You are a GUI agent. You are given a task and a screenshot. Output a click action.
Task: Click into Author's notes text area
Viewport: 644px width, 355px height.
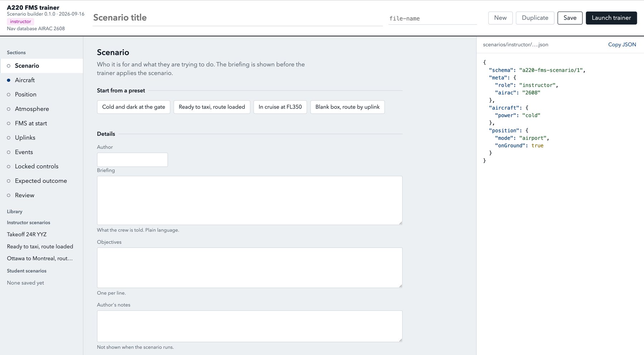250,326
